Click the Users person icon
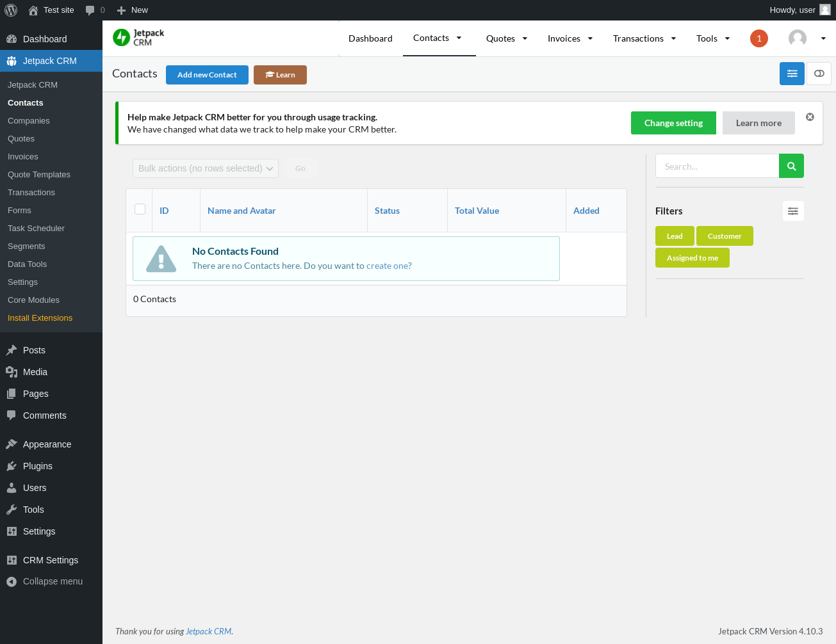 (x=12, y=488)
